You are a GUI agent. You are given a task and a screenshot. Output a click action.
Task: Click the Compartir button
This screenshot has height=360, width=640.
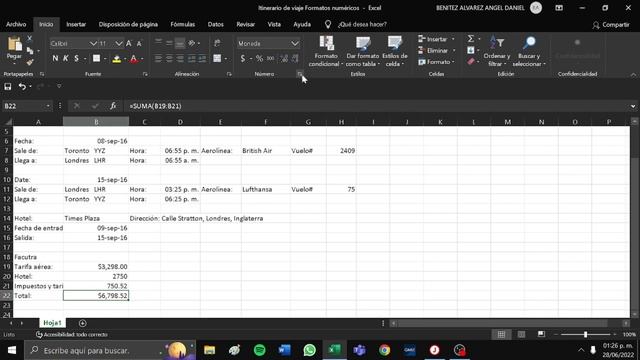611,25
